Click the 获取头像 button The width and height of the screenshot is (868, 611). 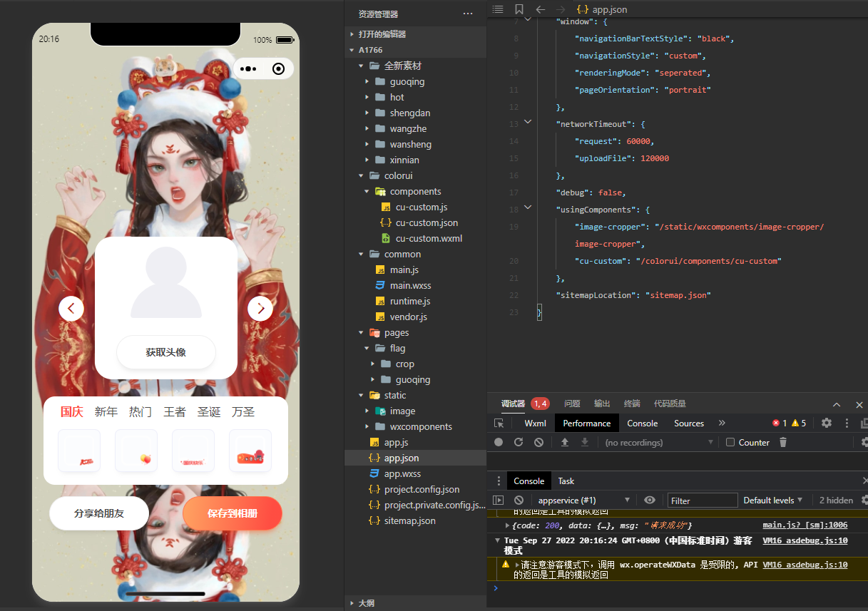[166, 352]
